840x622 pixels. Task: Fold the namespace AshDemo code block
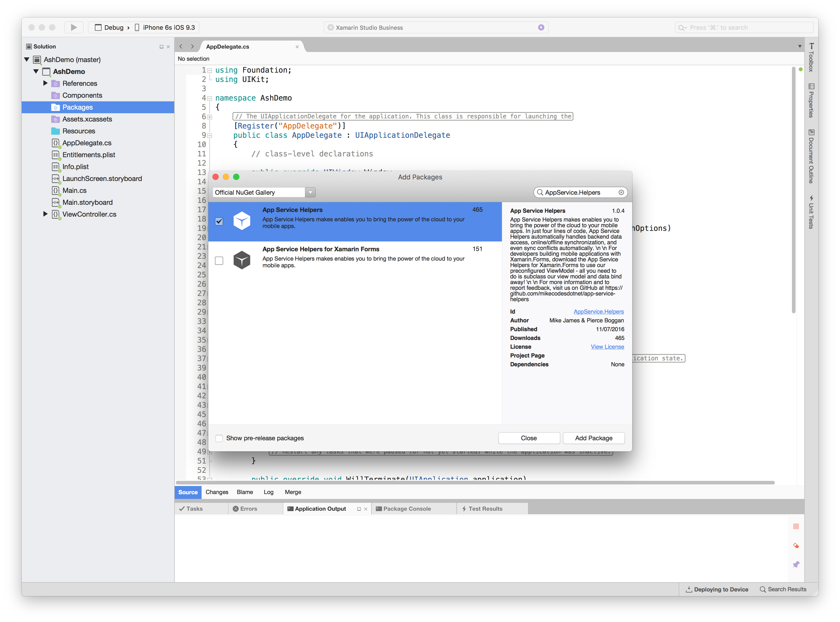[210, 98]
